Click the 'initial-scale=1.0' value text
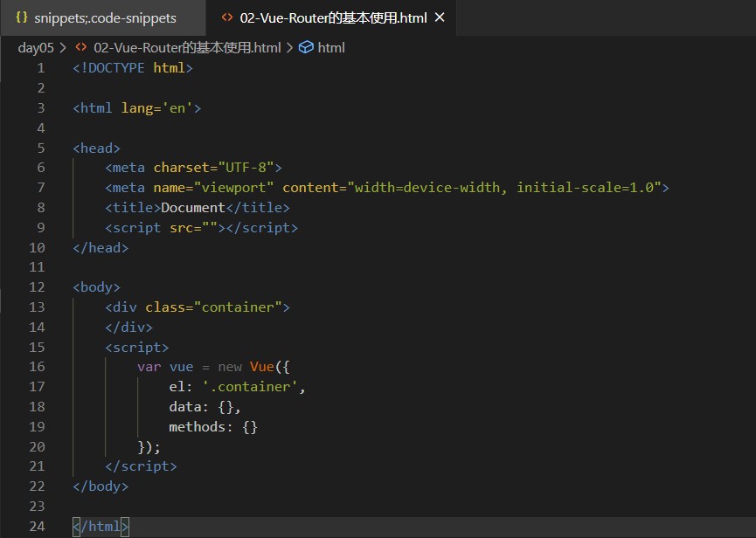756x538 pixels. pyautogui.click(x=586, y=188)
